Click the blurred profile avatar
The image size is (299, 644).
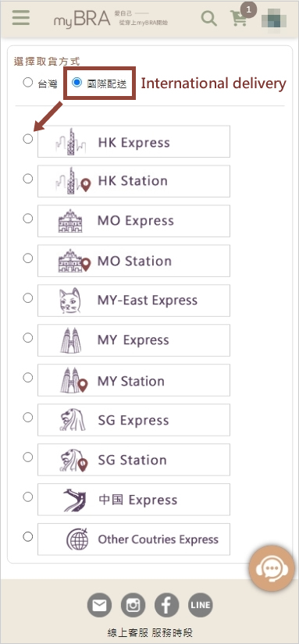coord(274,20)
